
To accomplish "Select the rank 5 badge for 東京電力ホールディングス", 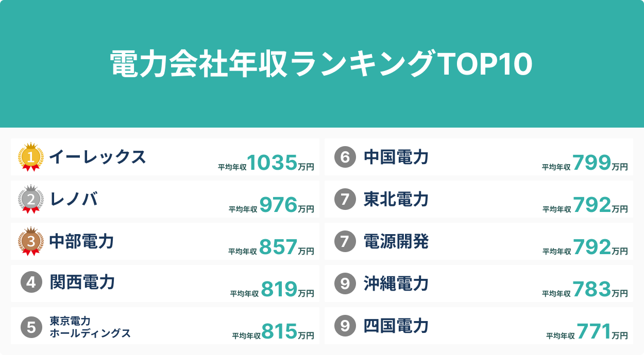I will pyautogui.click(x=31, y=326).
